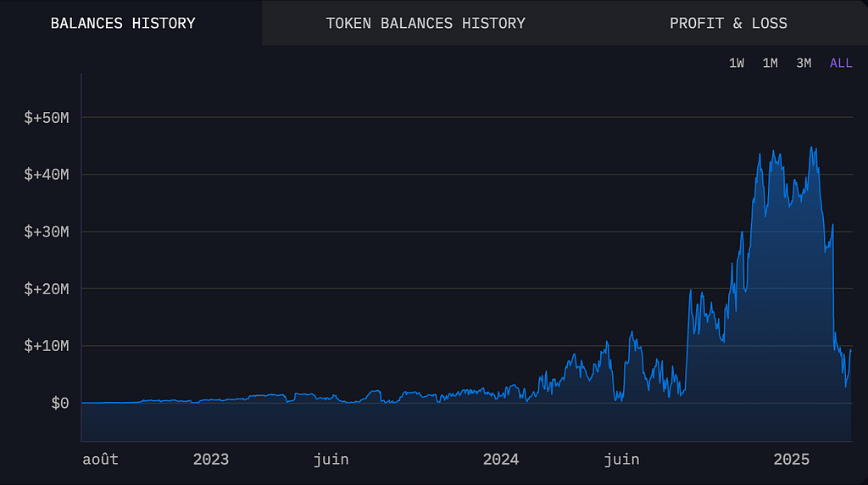Choose the 3M time range
The height and width of the screenshot is (485, 868).
804,63
